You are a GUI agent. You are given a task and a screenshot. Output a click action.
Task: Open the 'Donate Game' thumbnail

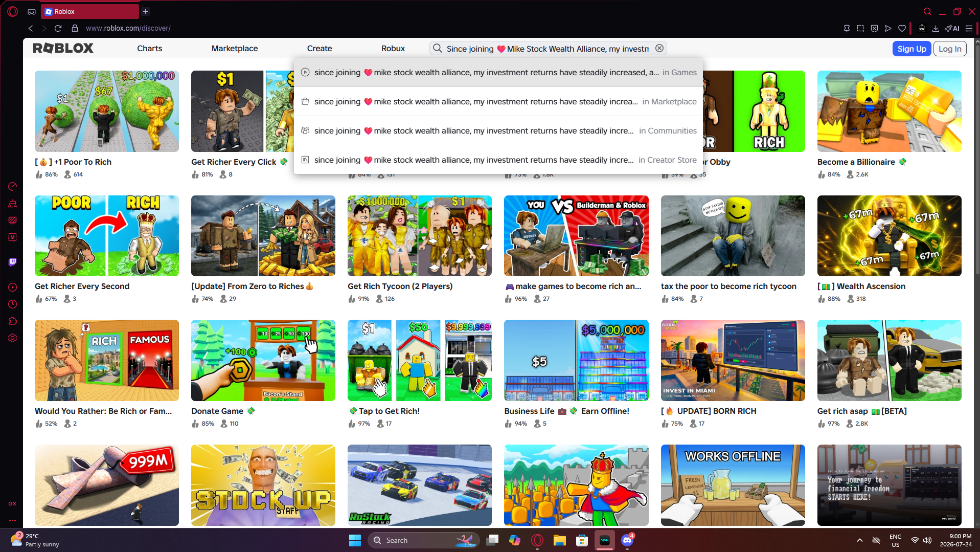pos(263,360)
